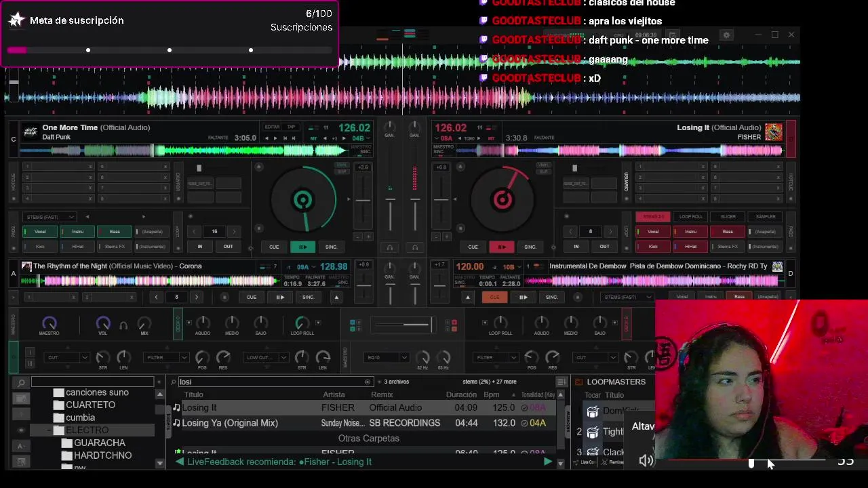Image resolution: width=868 pixels, height=488 pixels.
Task: Hit CUE on the One More Time deck
Action: (274, 247)
